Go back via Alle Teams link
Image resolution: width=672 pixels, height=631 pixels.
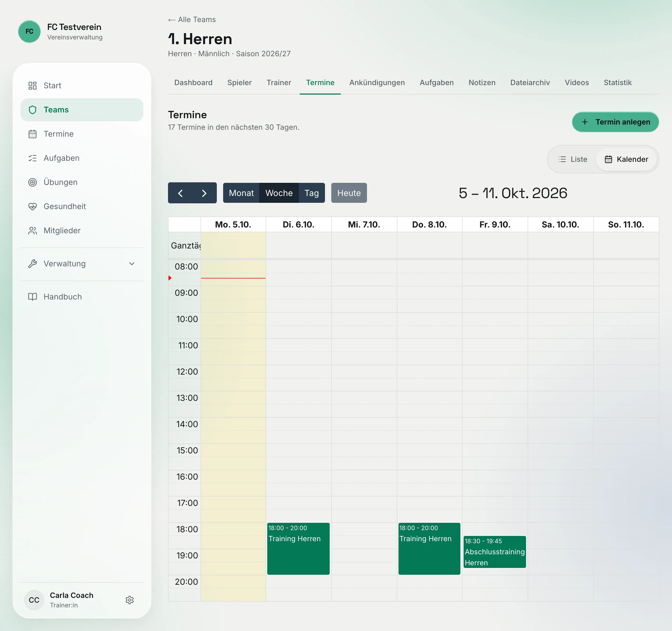coord(192,20)
